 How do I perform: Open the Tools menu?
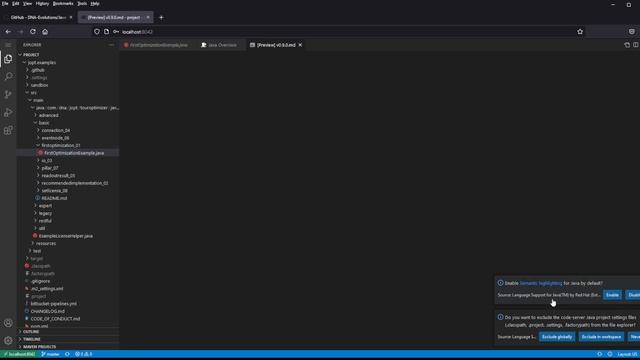82,4
